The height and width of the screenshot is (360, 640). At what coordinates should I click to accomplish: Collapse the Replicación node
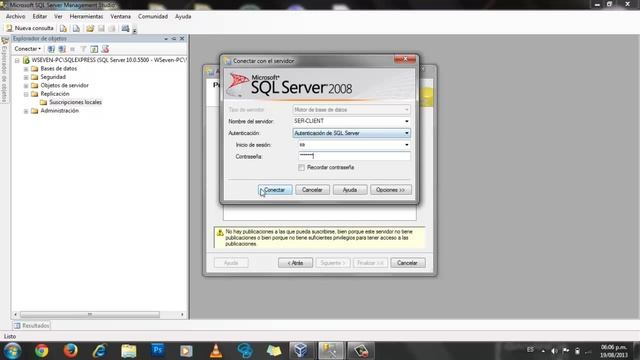tap(26, 94)
